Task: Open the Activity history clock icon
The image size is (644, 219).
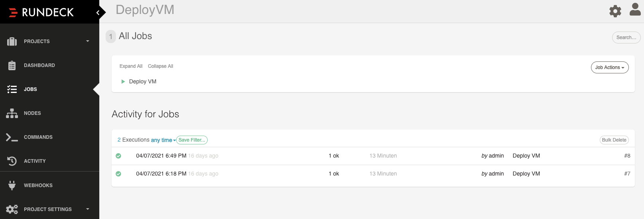Action: coord(12,161)
